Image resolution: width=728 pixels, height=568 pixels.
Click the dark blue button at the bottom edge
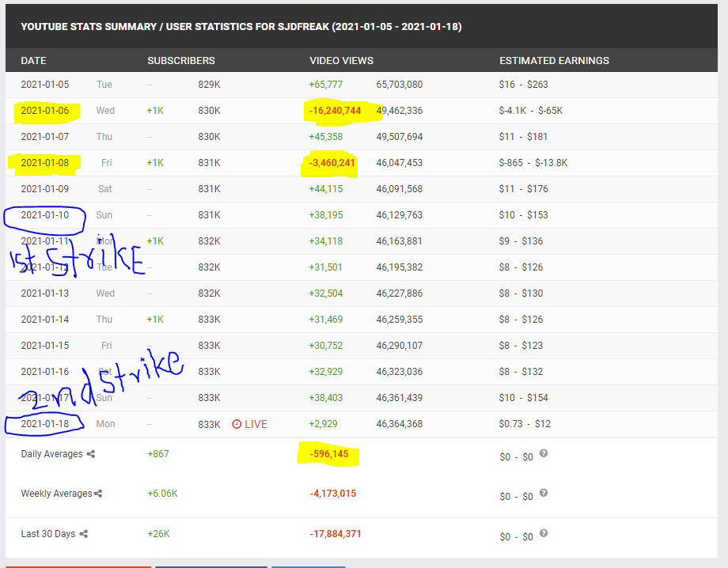click(211, 566)
